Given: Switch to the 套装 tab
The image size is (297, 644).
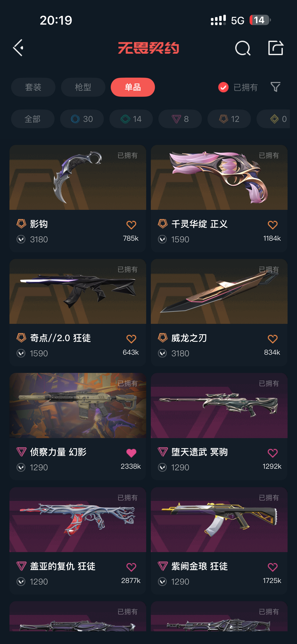Looking at the screenshot, I should 33,87.
